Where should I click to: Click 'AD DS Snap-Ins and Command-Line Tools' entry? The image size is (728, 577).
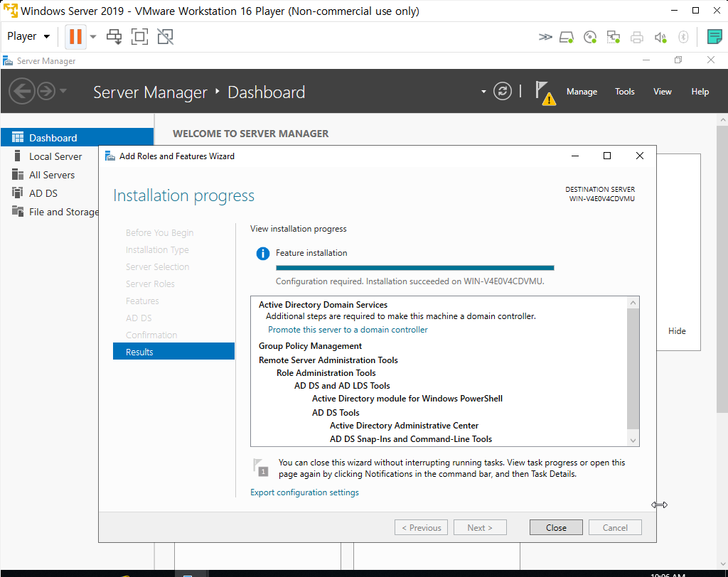411,438
